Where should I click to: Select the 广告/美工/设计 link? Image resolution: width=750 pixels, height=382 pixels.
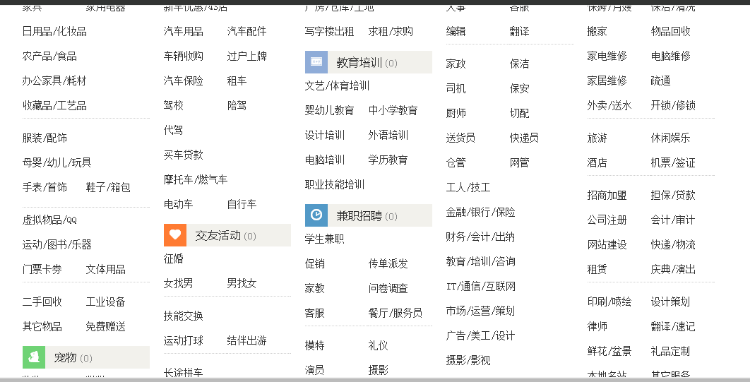click(481, 336)
